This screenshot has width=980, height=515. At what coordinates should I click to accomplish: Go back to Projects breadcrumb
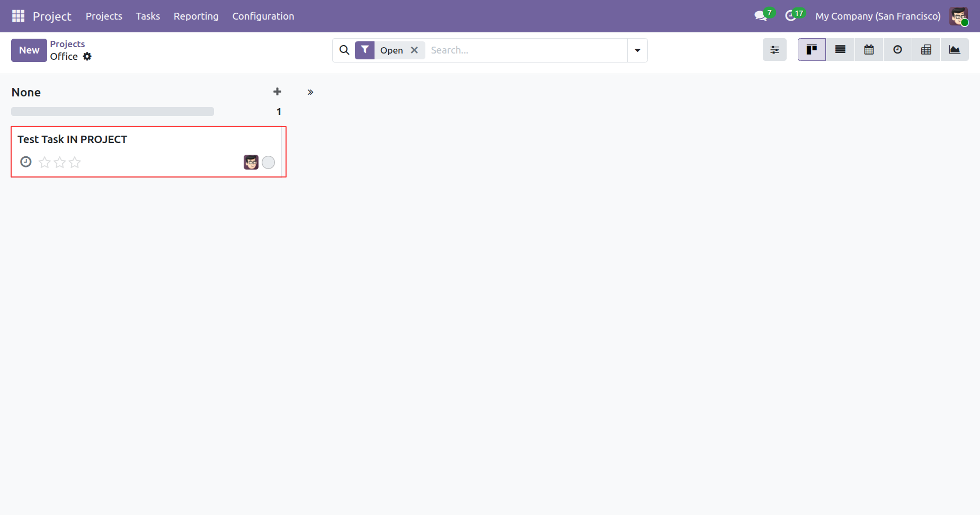click(67, 43)
